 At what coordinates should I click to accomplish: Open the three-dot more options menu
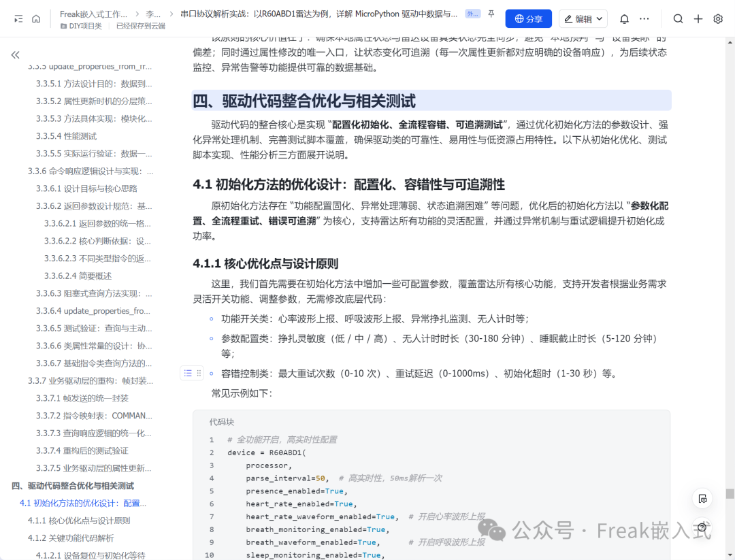point(644,19)
